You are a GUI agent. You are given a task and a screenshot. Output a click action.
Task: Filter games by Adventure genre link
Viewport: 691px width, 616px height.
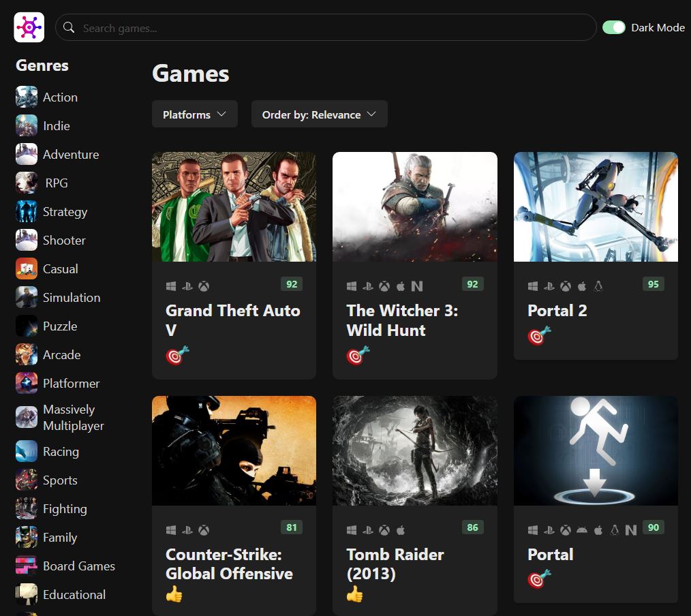(71, 154)
